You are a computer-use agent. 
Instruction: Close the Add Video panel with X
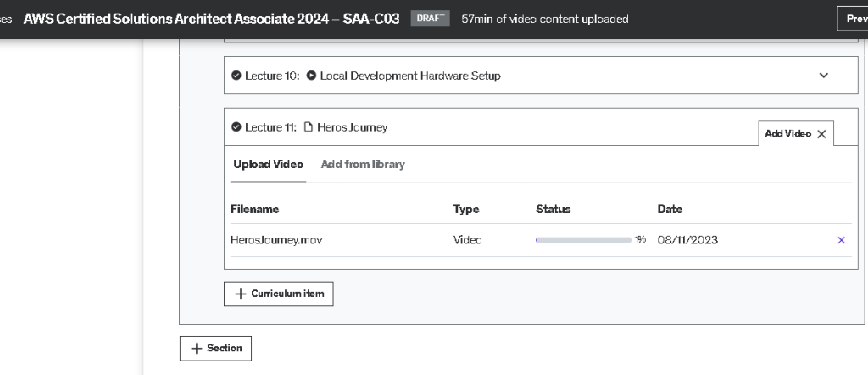[821, 134]
